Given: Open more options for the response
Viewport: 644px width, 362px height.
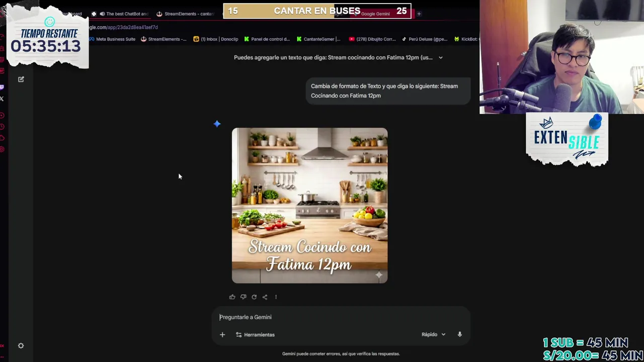Looking at the screenshot, I should (x=276, y=297).
